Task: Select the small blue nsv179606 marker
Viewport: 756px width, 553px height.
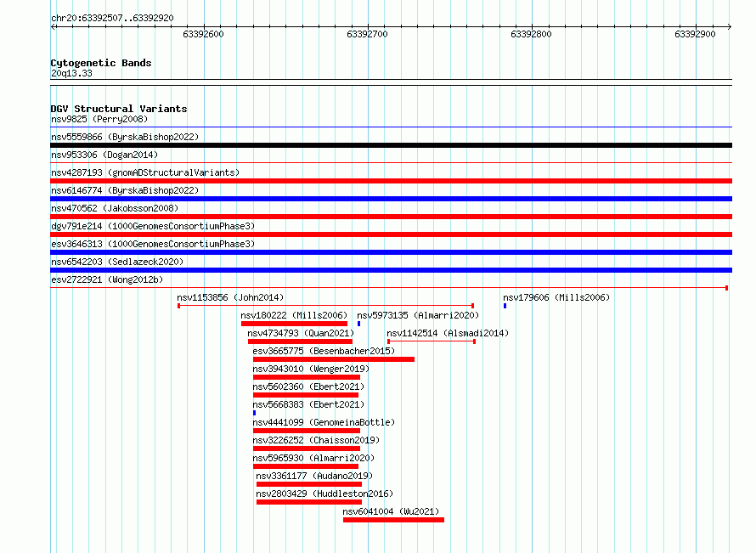Action: 505,306
